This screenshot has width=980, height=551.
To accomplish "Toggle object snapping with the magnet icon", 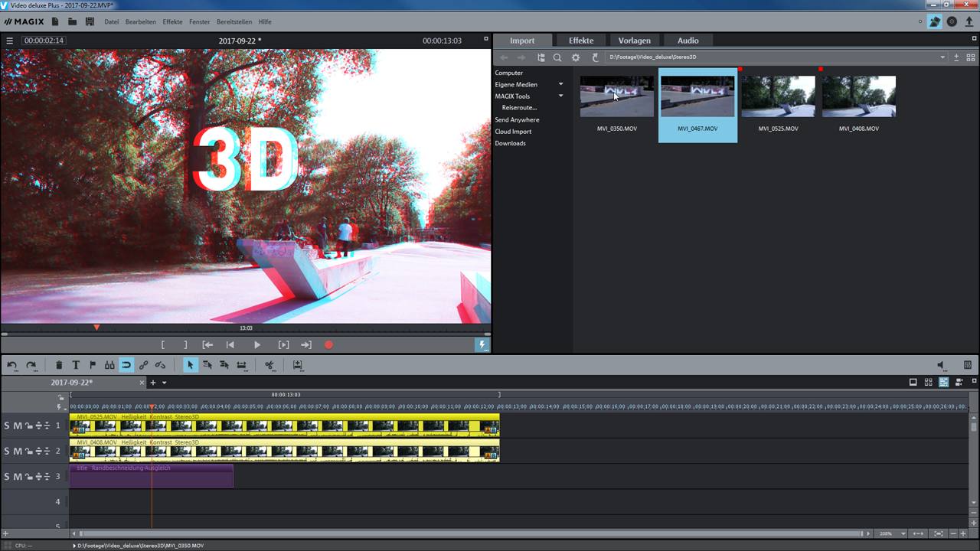I will (x=126, y=365).
